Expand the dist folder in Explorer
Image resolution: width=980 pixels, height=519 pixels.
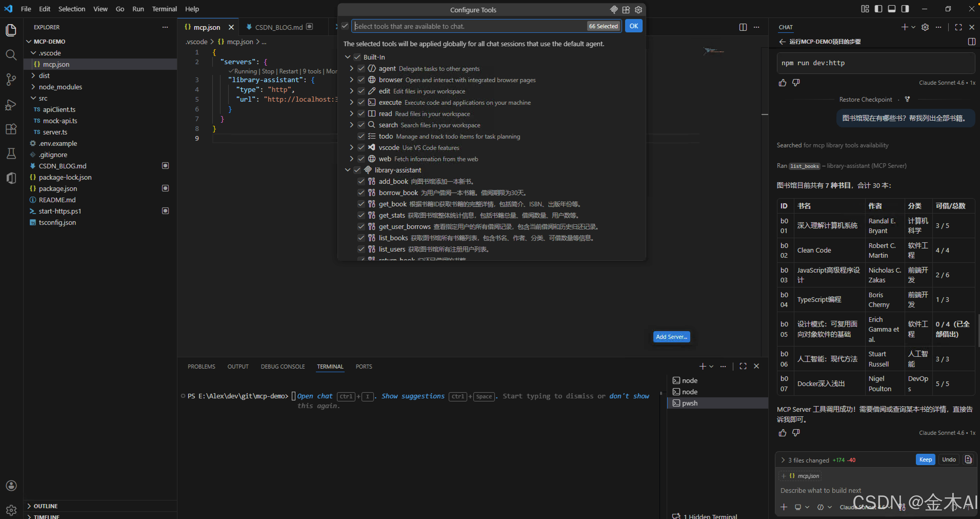point(44,75)
